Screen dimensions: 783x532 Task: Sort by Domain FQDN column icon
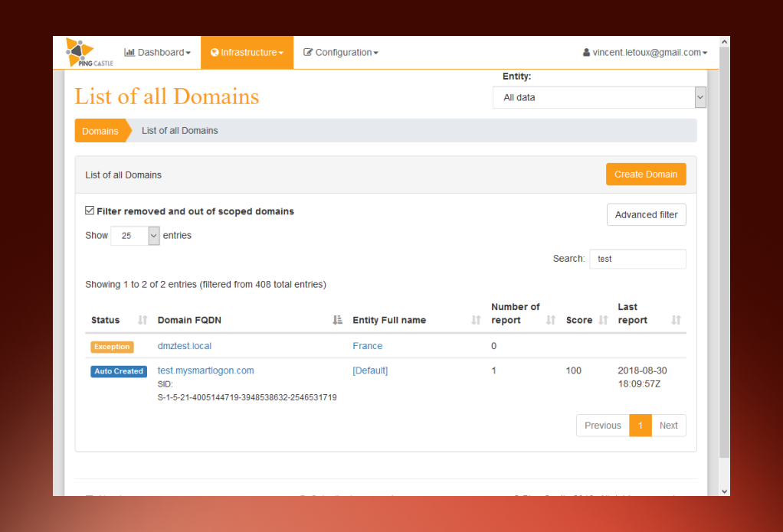click(338, 320)
